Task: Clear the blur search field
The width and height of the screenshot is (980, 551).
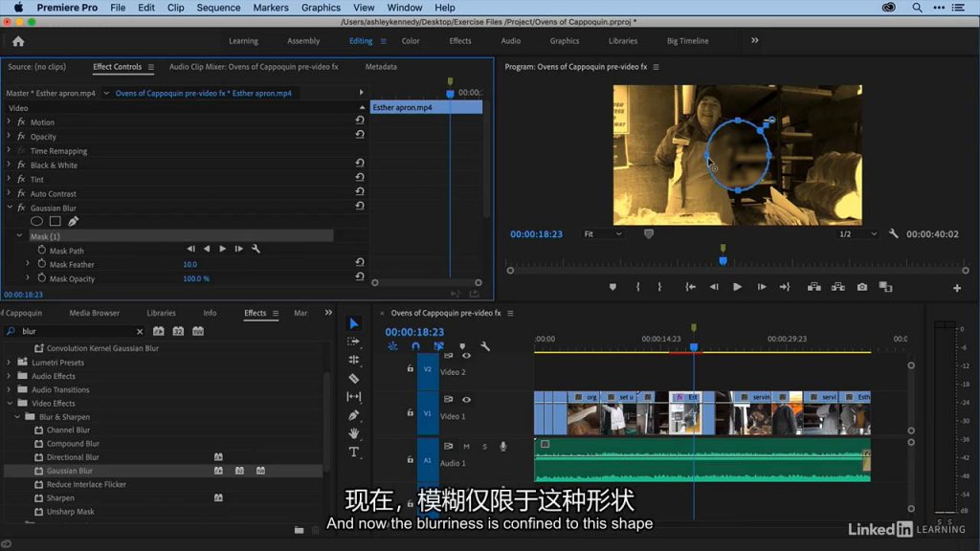Action: (x=140, y=332)
